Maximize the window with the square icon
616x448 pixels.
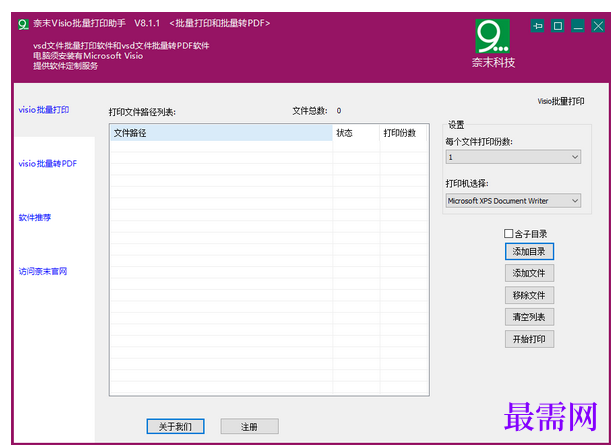pos(557,26)
